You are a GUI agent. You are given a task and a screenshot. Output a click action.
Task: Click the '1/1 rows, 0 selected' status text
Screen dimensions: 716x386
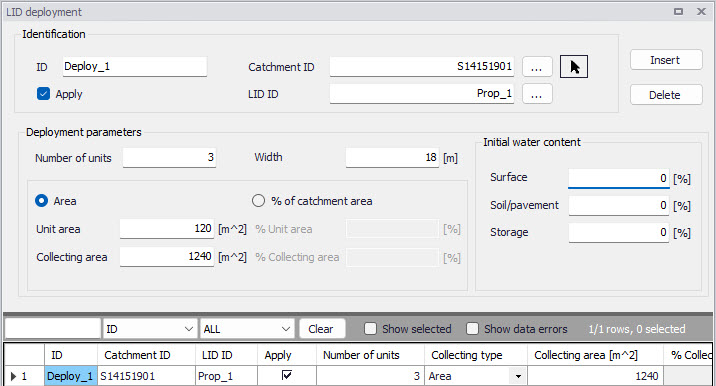637,329
